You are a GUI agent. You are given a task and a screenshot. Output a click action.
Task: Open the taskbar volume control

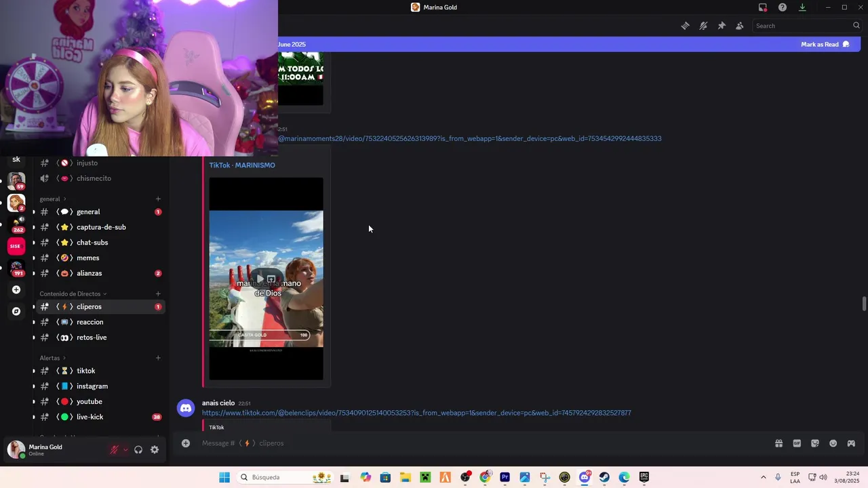[x=823, y=477]
